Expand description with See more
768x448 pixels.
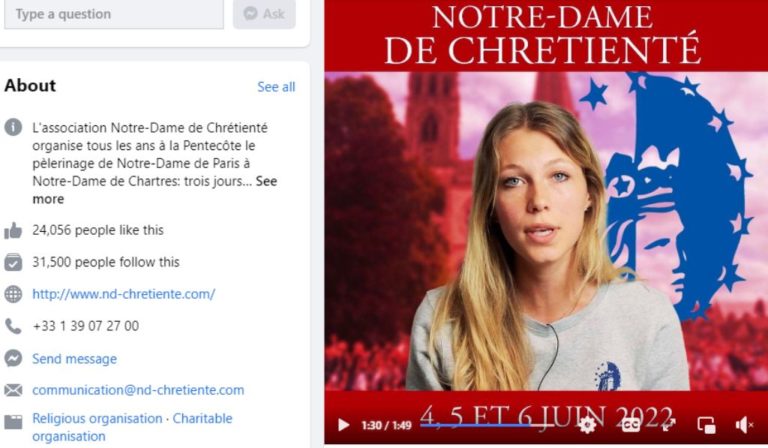(x=155, y=190)
